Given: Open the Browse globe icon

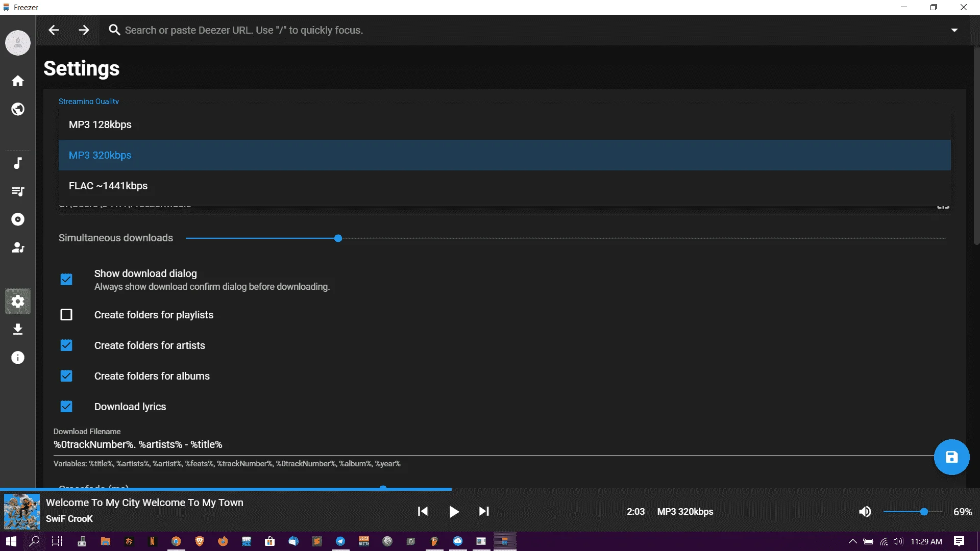Looking at the screenshot, I should (x=18, y=109).
